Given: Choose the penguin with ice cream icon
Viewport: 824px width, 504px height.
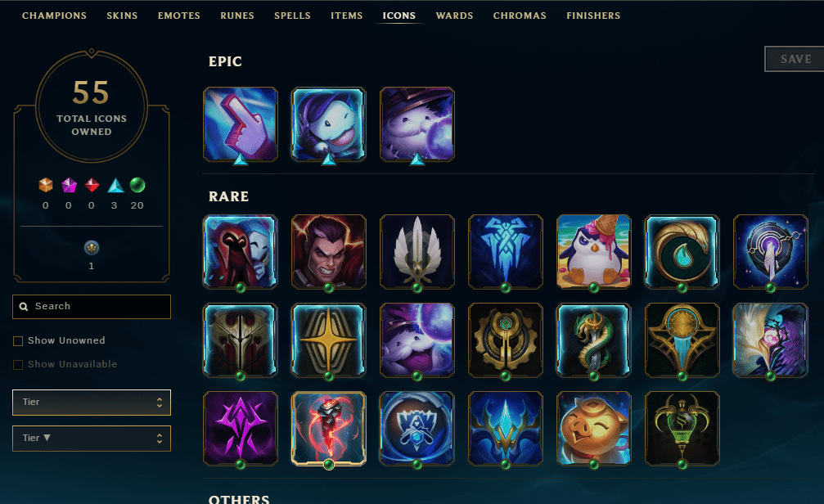Looking at the screenshot, I should (x=593, y=251).
